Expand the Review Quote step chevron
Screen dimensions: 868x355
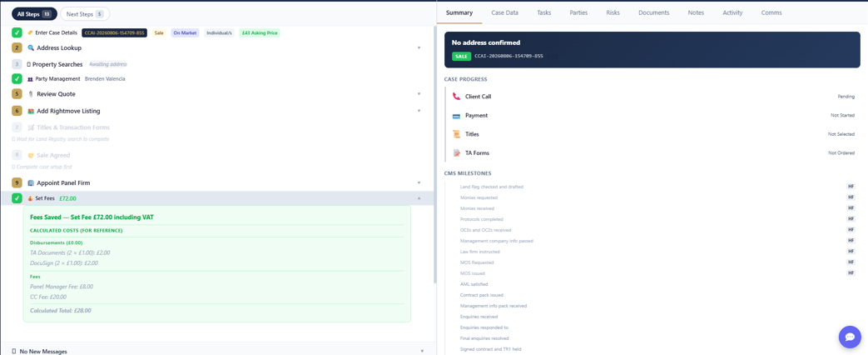(x=419, y=94)
